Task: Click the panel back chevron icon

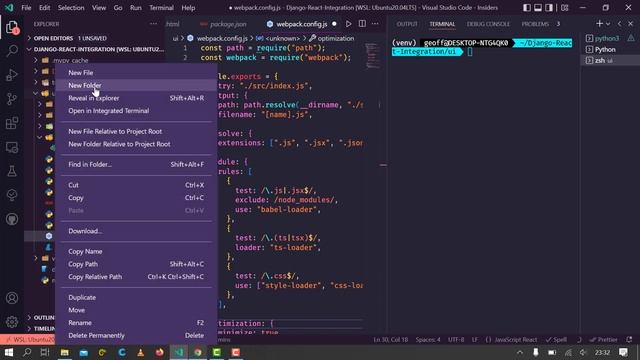Action: pyautogui.click(x=620, y=24)
